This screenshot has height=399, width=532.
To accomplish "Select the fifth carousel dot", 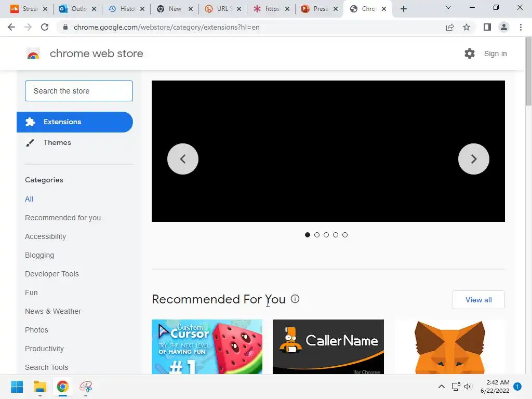I will [x=345, y=235].
